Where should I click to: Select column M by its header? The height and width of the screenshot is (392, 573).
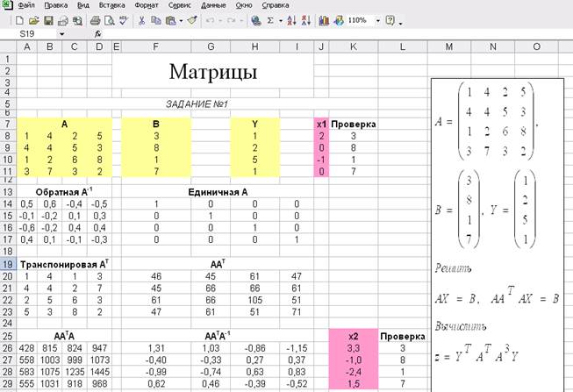pos(449,46)
